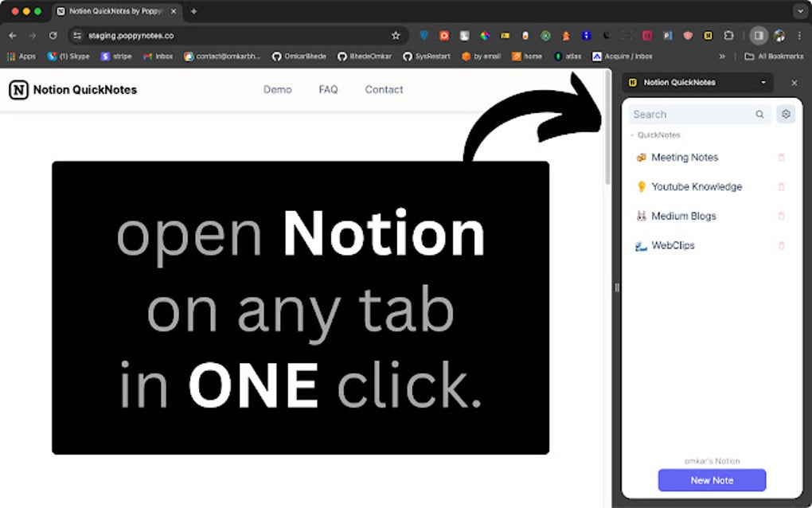Image resolution: width=812 pixels, height=508 pixels.
Task: Open site information icon in address bar
Action: coord(77,36)
